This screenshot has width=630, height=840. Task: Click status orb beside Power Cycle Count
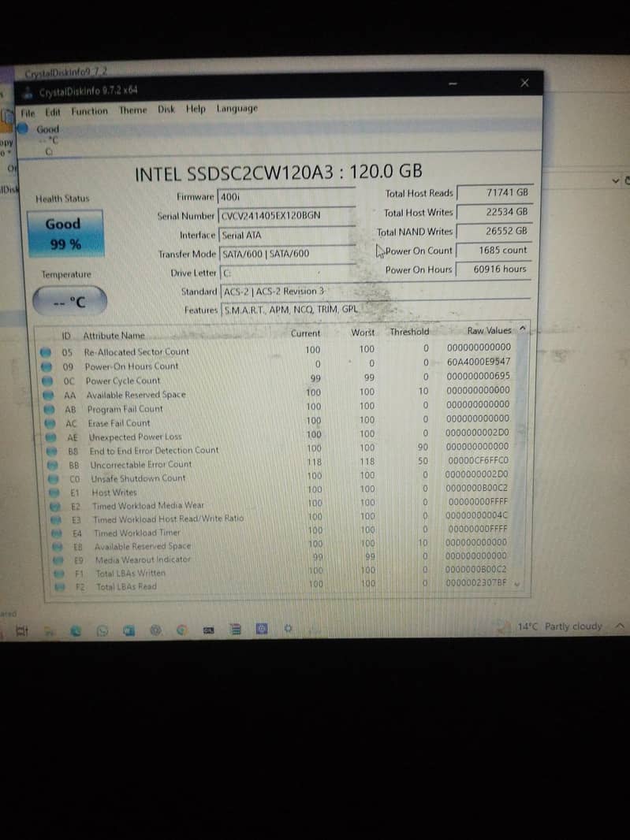point(47,381)
